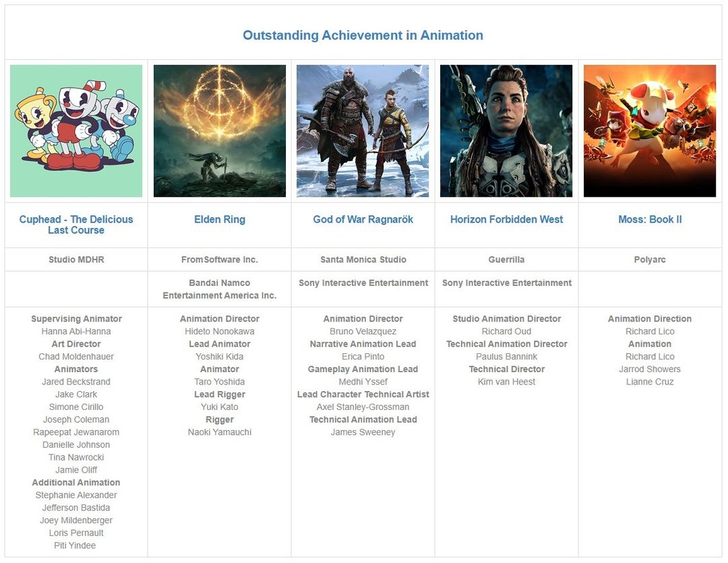Click the Technical Animation Director label

506,344
